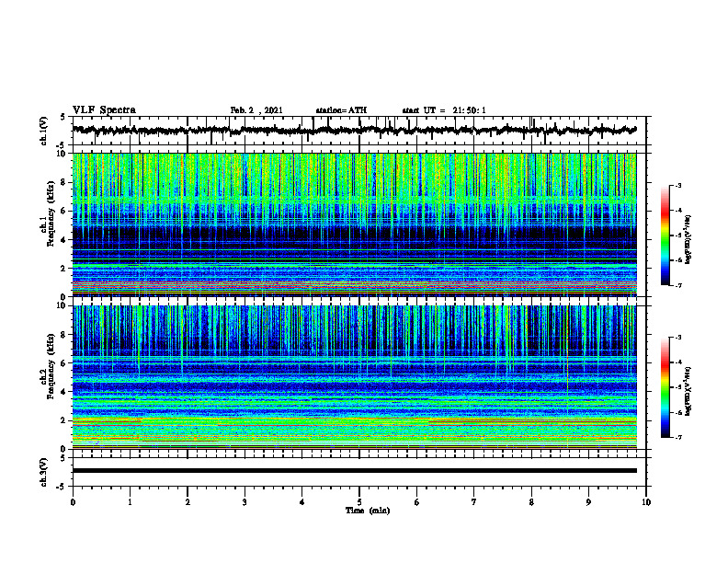The image size is (728, 563).
Task: Click the date label 'Feb. 2 , 2021'
Action: (x=256, y=110)
